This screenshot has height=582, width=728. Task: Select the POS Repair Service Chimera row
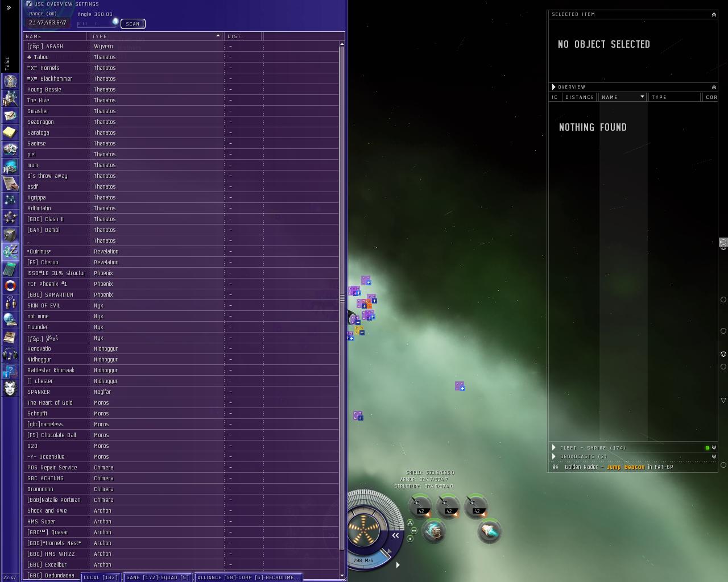[182, 468]
